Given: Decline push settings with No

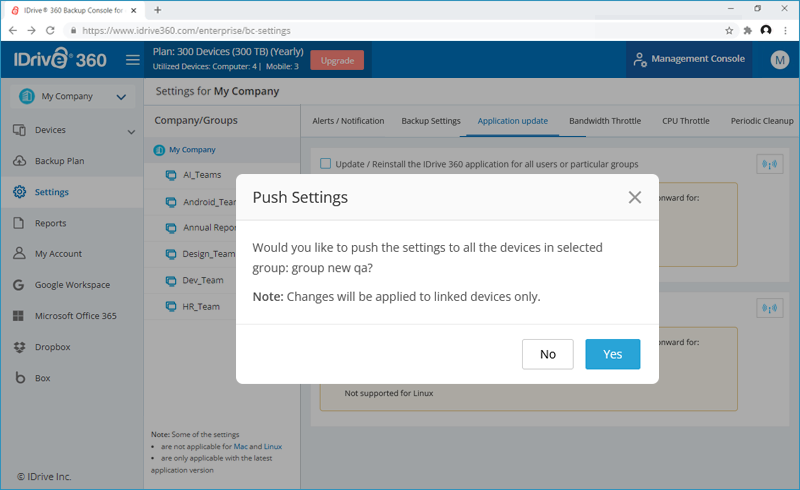Looking at the screenshot, I should (547, 354).
